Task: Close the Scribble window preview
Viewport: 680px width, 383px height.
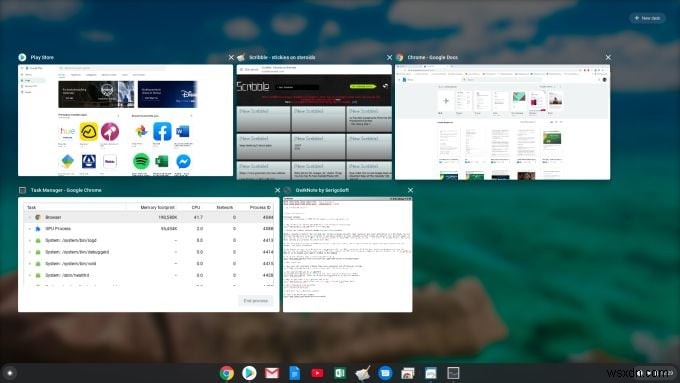Action: pyautogui.click(x=389, y=57)
